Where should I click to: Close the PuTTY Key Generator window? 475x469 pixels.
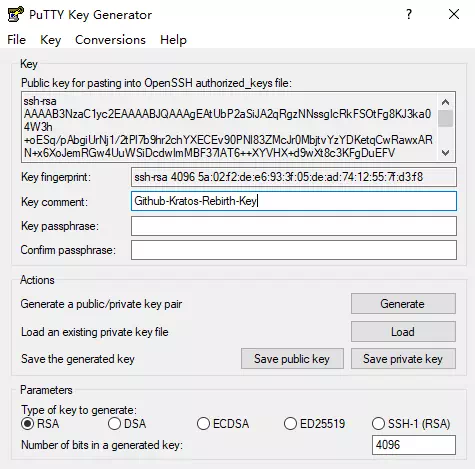pos(454,14)
